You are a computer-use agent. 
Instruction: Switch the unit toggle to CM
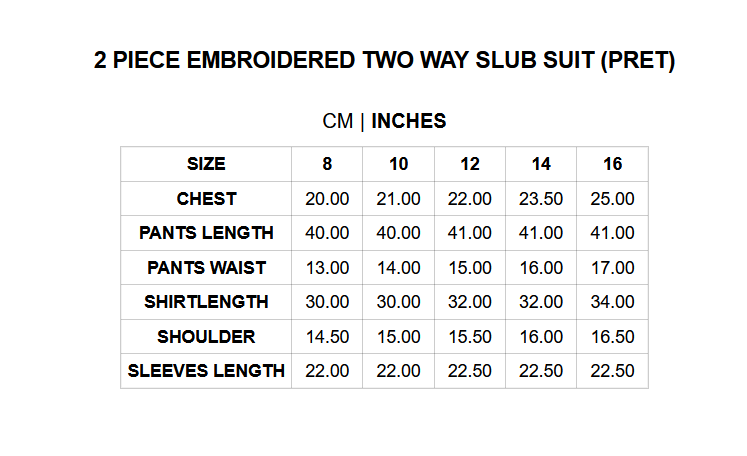[x=338, y=121]
